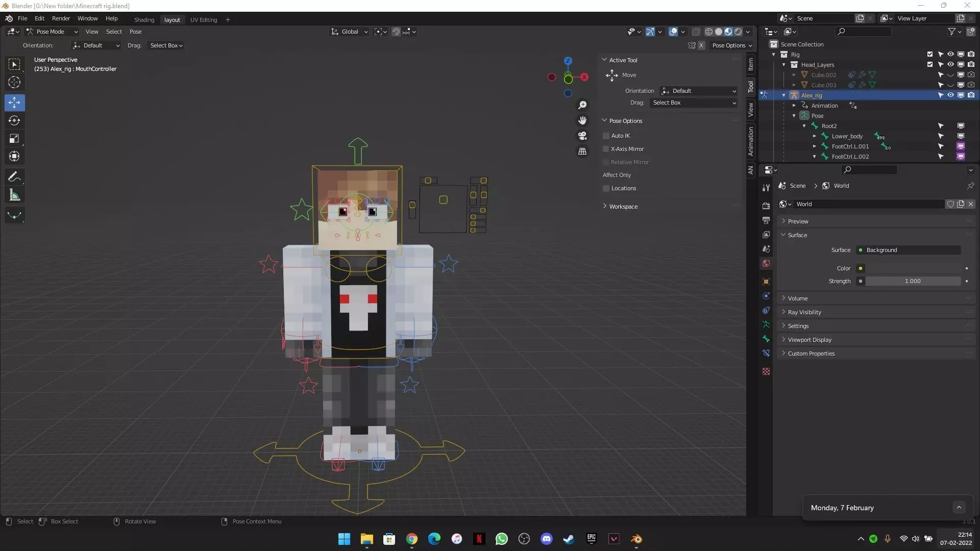The height and width of the screenshot is (551, 980).
Task: Enable the X-Axis Mirror checkbox
Action: 606,149
